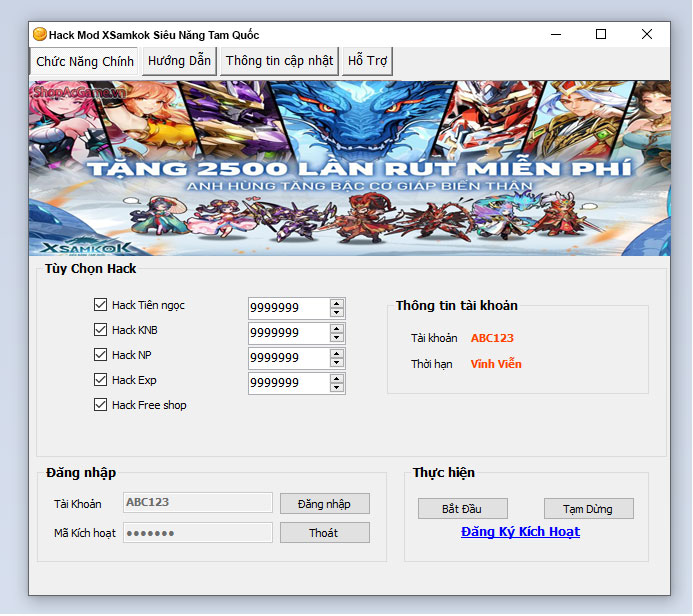Click the Thoát button

click(x=324, y=533)
